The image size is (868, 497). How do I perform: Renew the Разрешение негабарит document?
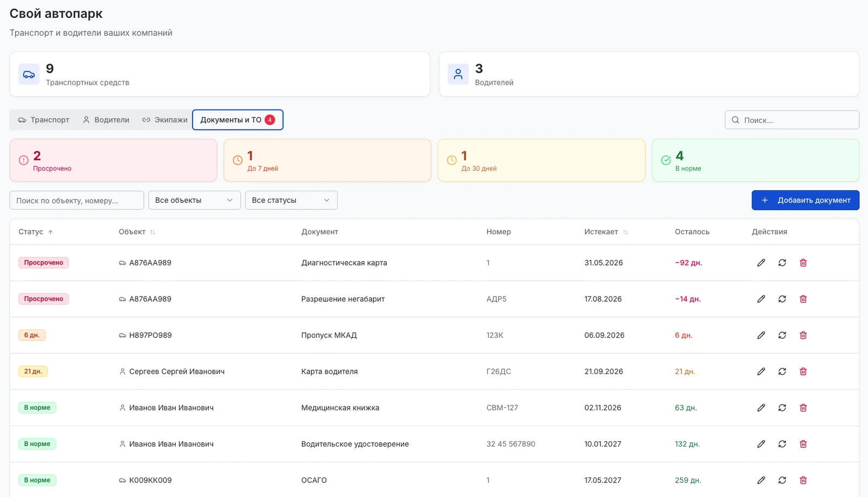[x=782, y=299]
